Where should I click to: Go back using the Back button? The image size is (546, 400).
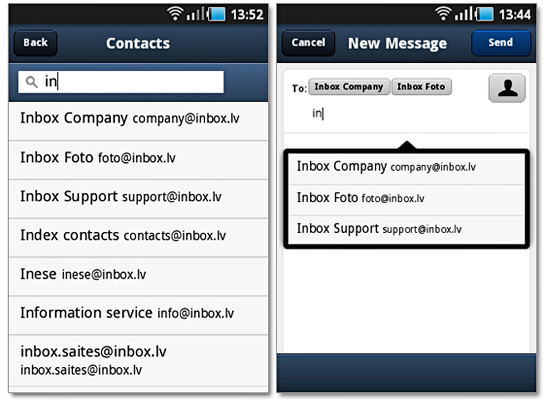(35, 43)
